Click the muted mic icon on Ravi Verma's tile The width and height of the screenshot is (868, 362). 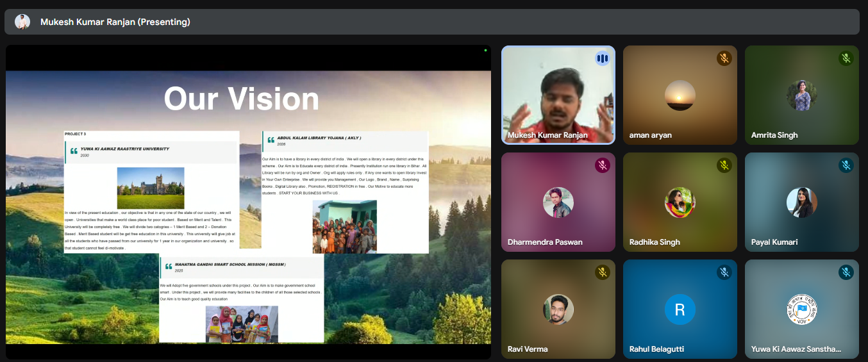click(602, 272)
